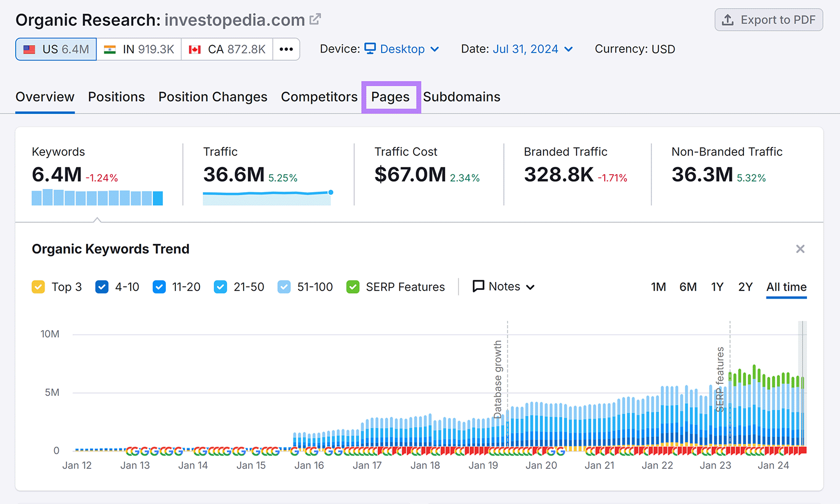This screenshot has width=840, height=504.
Task: Switch to the Pages tab
Action: (x=390, y=97)
